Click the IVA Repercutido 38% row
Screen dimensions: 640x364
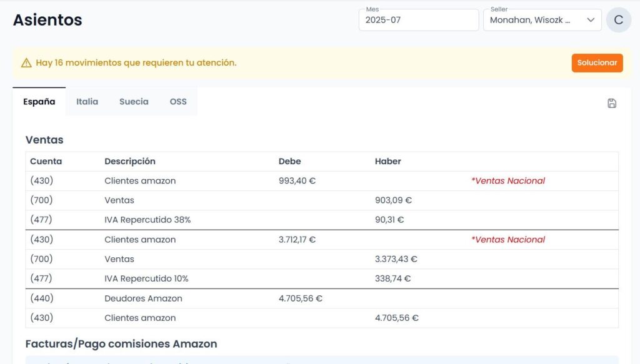click(322, 220)
